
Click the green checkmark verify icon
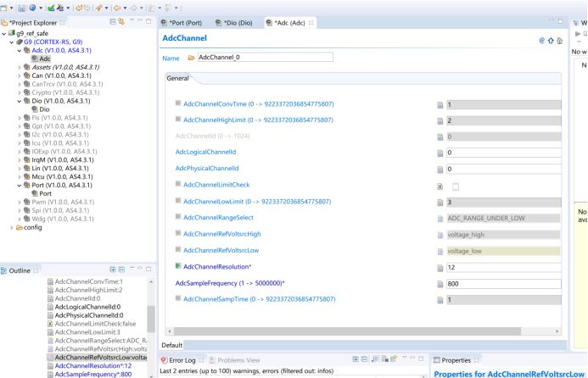pos(51,8)
